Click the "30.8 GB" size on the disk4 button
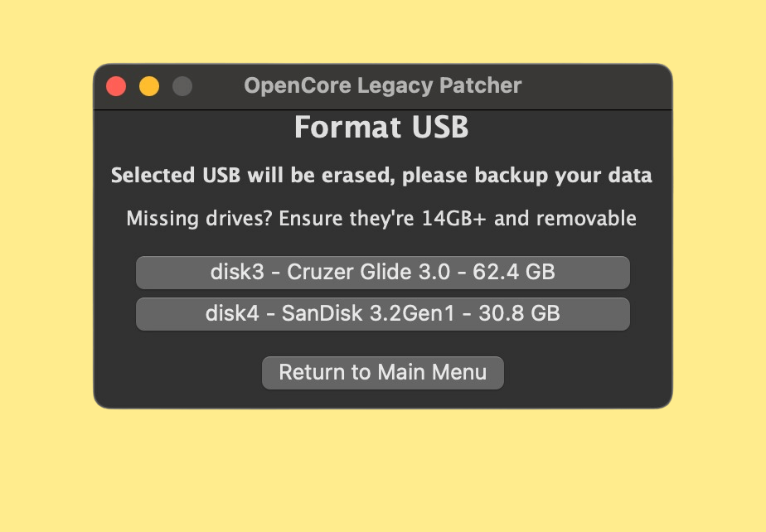The image size is (766, 532). [518, 314]
